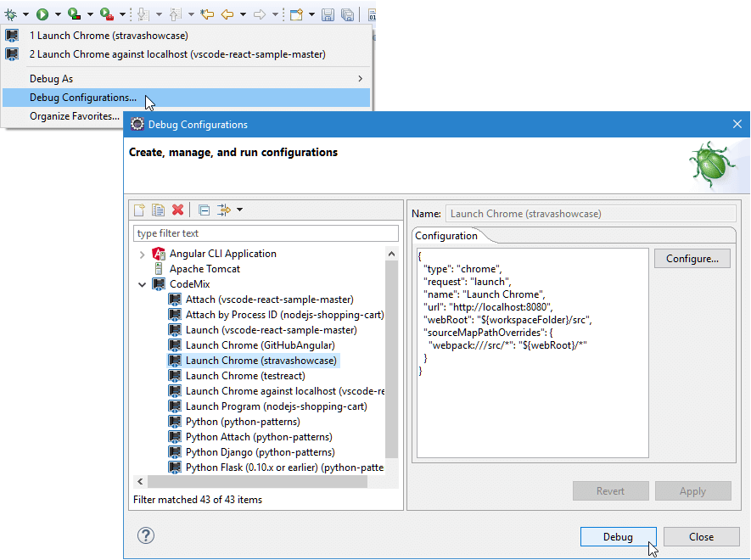Select Python (python-patterns) configuration
Image resolution: width=751 pixels, height=560 pixels.
click(243, 422)
